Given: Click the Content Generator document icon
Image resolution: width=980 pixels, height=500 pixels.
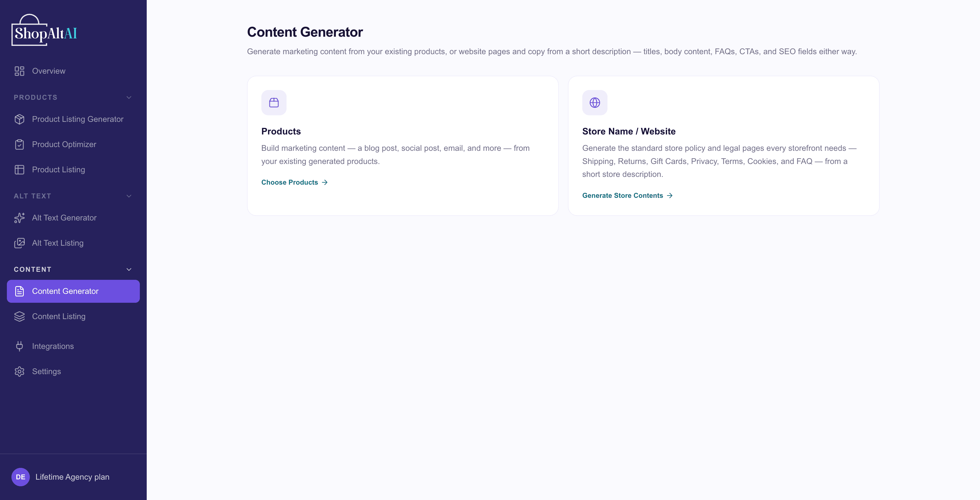Looking at the screenshot, I should tap(19, 291).
